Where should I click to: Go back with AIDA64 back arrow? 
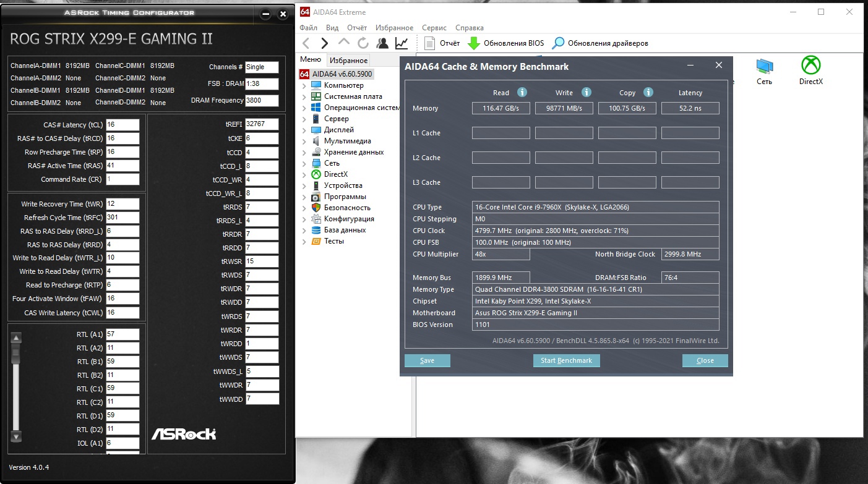306,43
